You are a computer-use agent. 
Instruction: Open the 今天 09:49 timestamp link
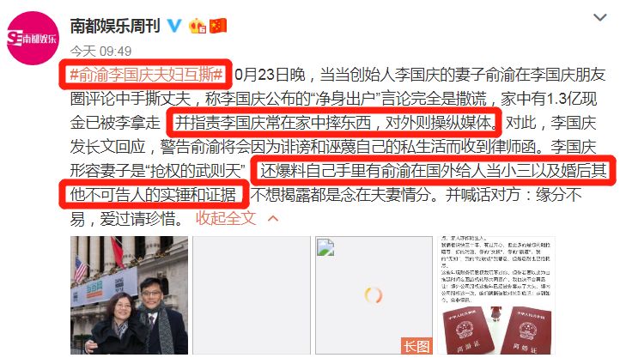pyautogui.click(x=100, y=51)
